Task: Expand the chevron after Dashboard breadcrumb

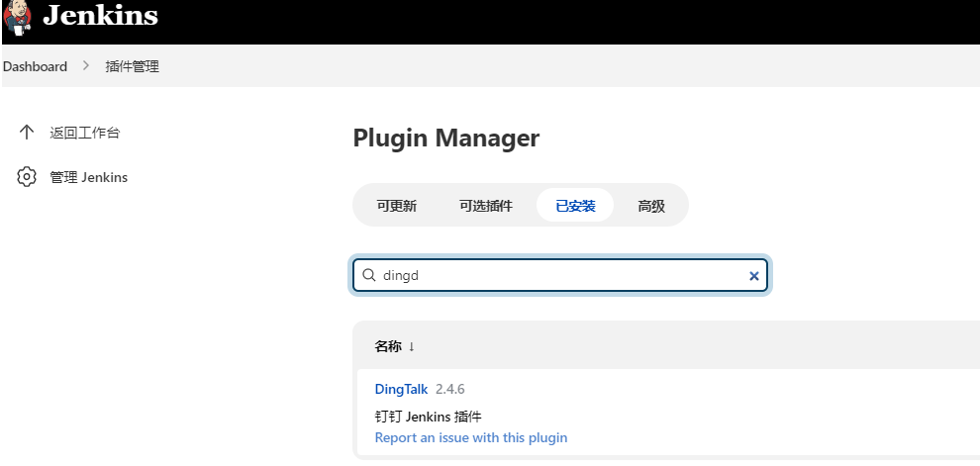Action: point(86,66)
